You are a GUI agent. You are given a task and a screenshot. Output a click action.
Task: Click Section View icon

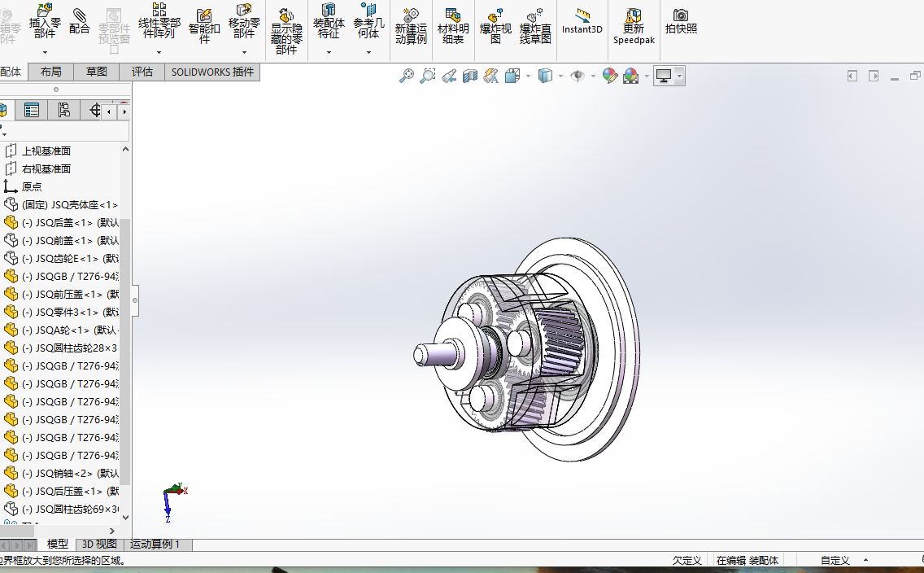tap(469, 76)
